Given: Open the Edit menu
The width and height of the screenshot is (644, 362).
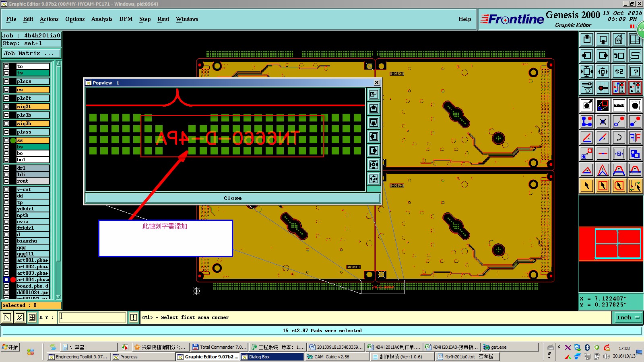Looking at the screenshot, I should click(28, 19).
